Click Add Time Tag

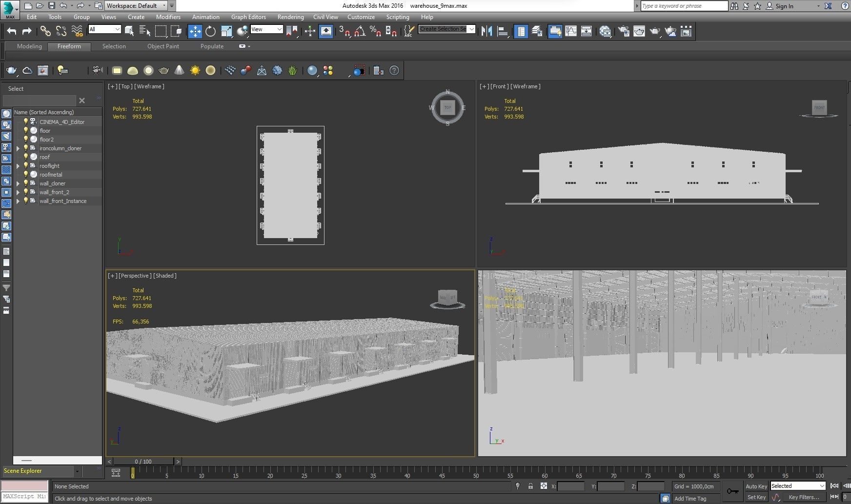point(690,498)
